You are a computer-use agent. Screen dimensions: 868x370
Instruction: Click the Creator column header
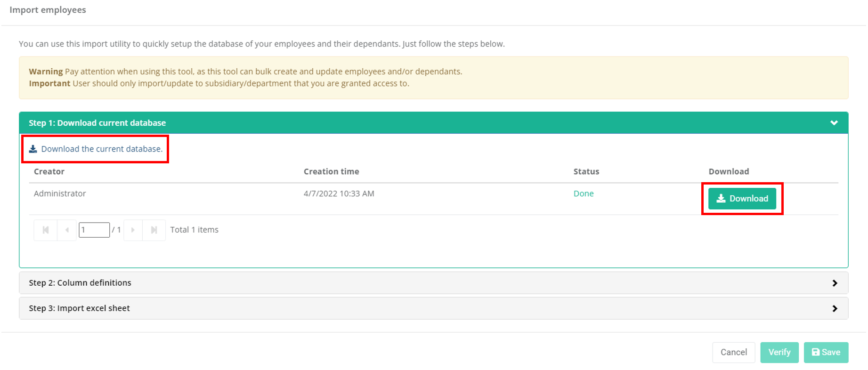49,172
